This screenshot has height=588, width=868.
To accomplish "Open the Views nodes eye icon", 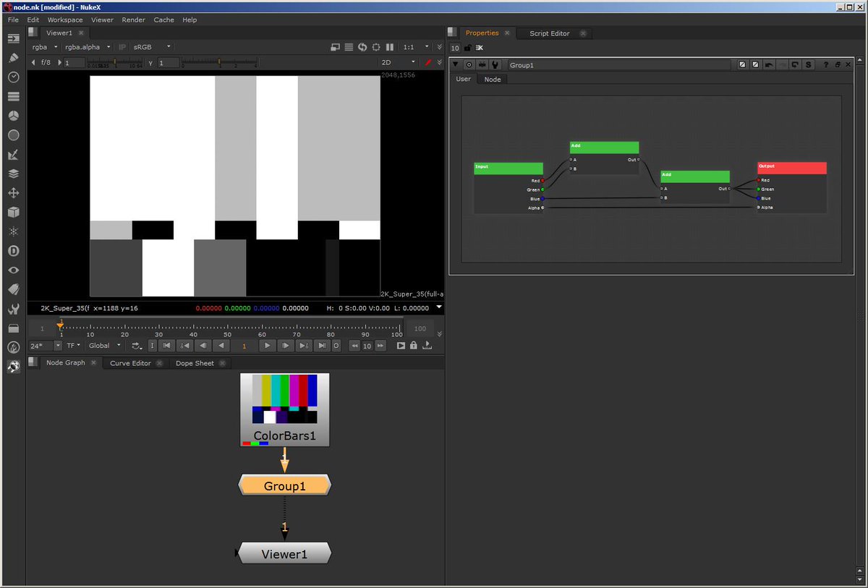I will tap(13, 270).
